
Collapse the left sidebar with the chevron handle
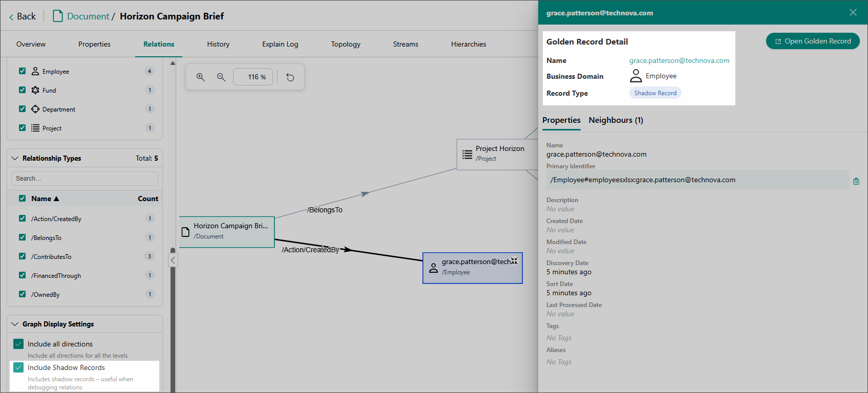(x=173, y=260)
